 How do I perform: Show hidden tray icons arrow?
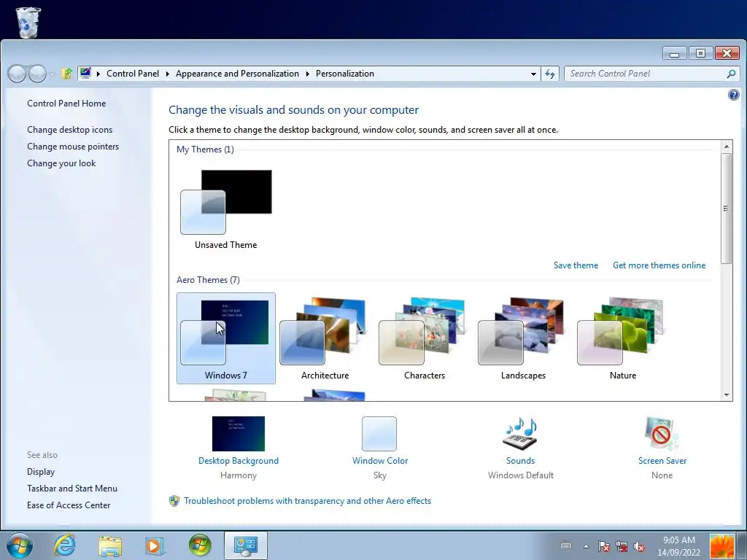pyautogui.click(x=586, y=546)
